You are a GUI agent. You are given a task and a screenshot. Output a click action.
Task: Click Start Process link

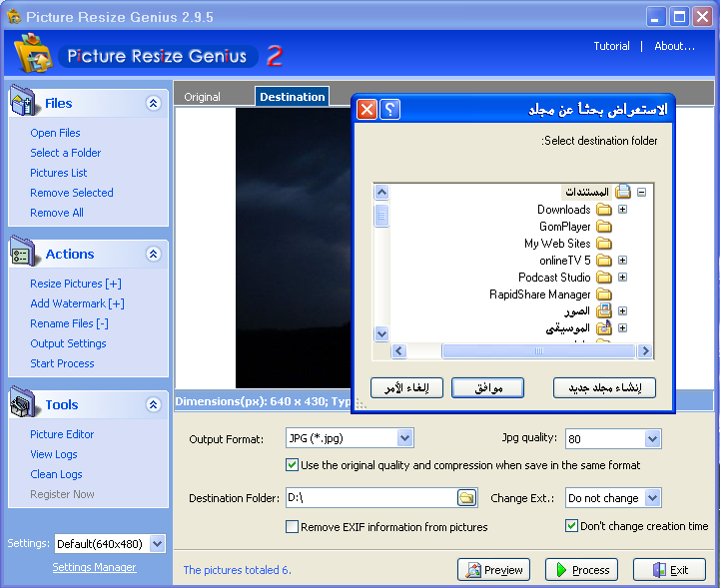62,363
